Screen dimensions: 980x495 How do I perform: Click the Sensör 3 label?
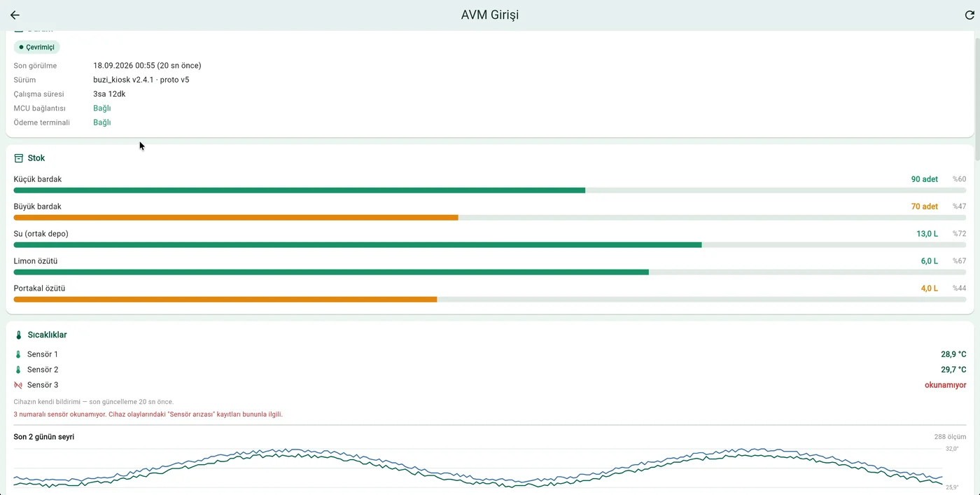coord(43,385)
